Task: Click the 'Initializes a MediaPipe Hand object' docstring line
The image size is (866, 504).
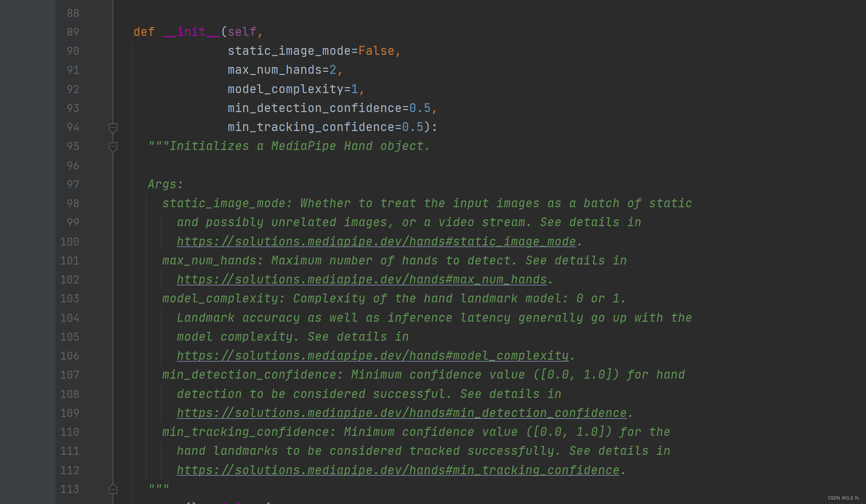Action: tap(289, 146)
